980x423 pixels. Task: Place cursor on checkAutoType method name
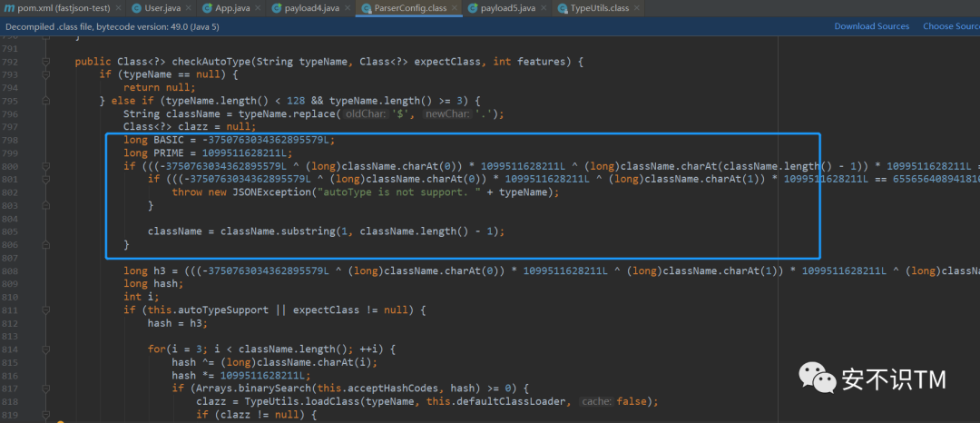pyautogui.click(x=211, y=62)
